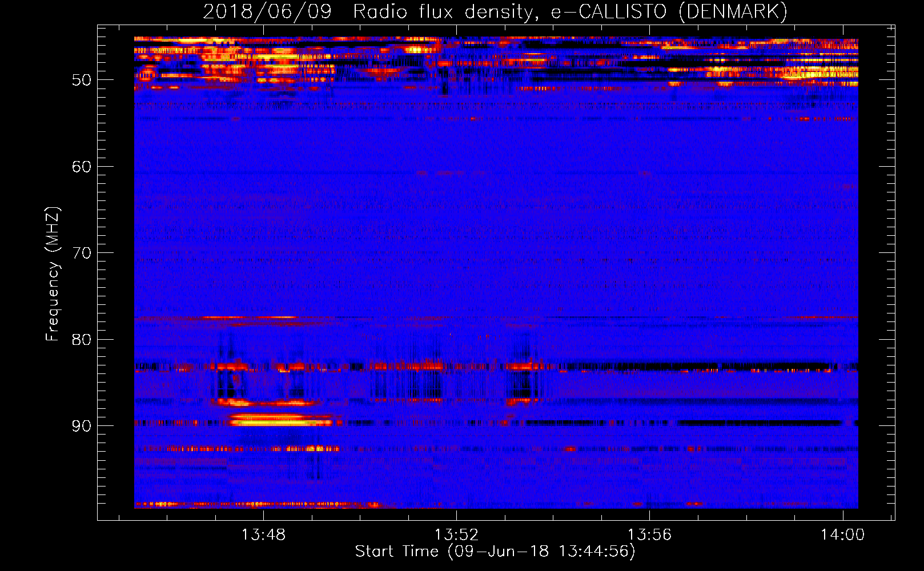
Task: Click the 'Start Time (09-Jun-18 13:44:56)' x-axis label
Action: (495, 551)
